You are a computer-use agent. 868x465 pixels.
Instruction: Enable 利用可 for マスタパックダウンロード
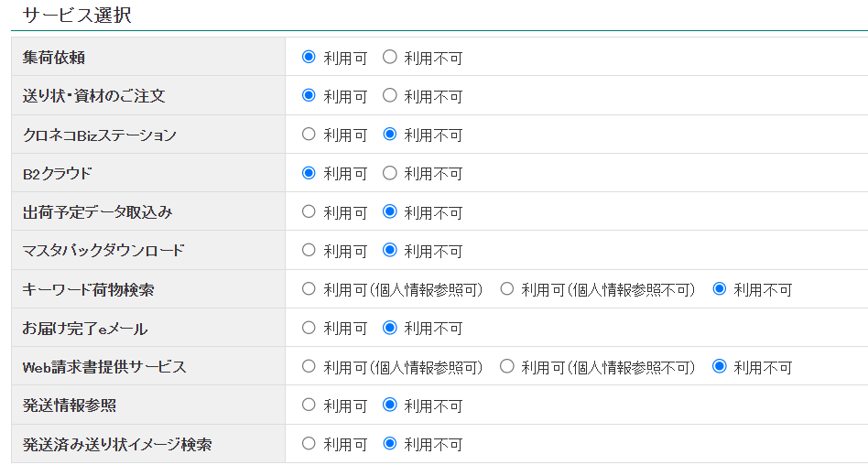point(309,250)
